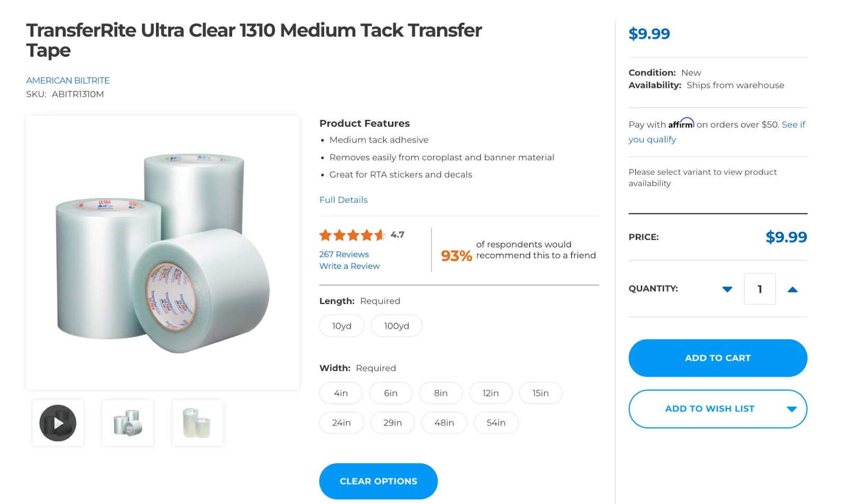Choose the 4in width option

340,393
